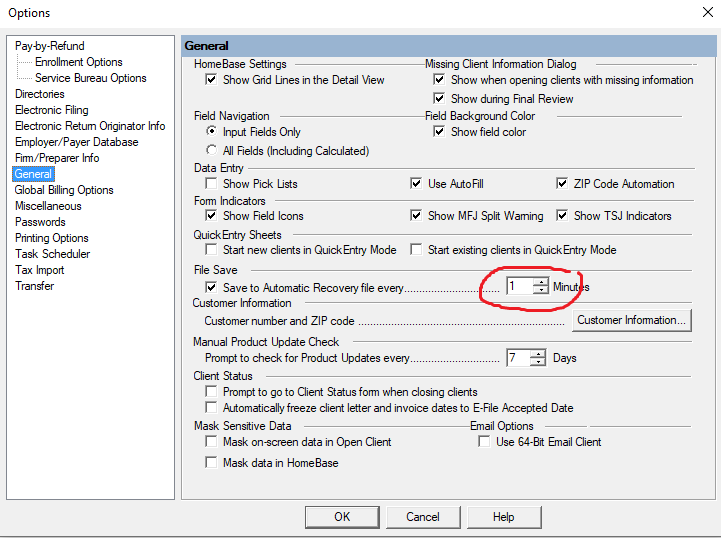
Task: Enable Show Pick Lists checkbox
Action: (211, 184)
